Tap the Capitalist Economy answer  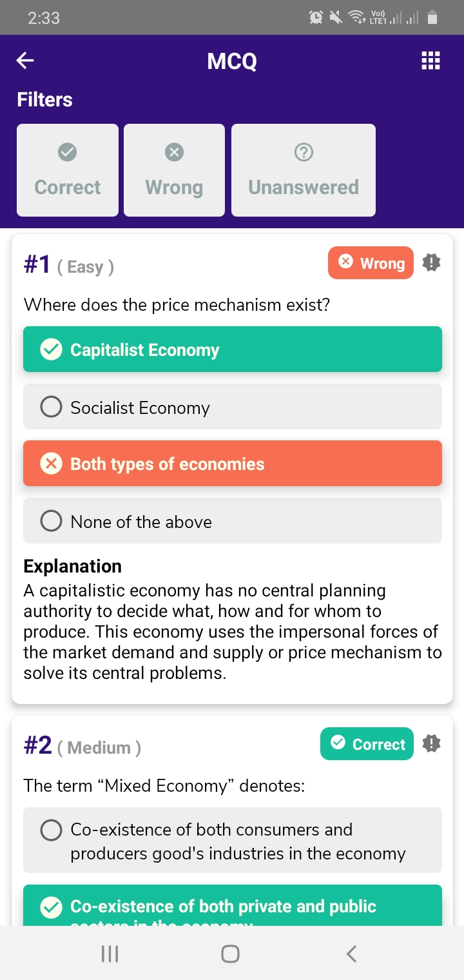232,349
